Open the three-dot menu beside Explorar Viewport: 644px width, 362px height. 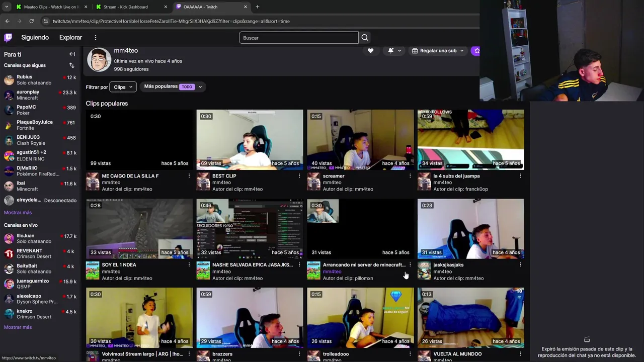pyautogui.click(x=96, y=38)
